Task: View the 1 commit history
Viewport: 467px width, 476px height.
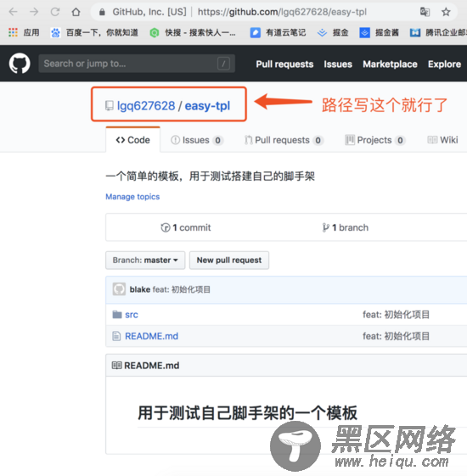Action: [186, 227]
